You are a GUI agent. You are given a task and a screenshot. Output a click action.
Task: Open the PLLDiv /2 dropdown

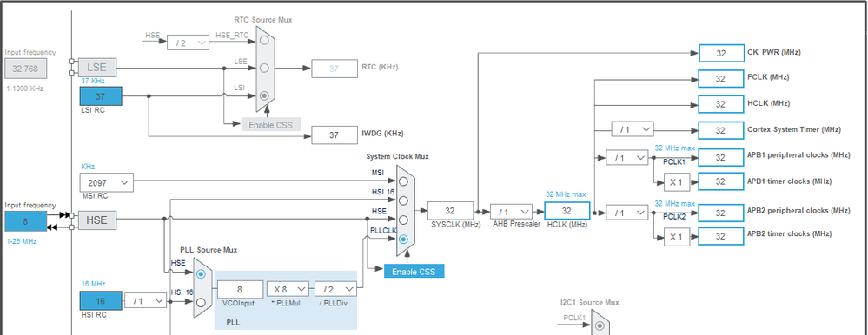(x=336, y=289)
